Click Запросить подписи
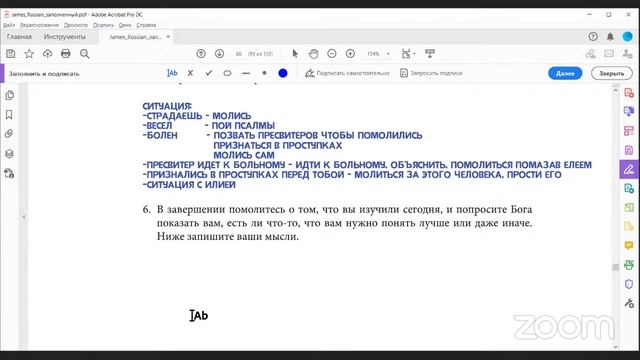Viewport: 640px width, 360px height. pyautogui.click(x=431, y=73)
